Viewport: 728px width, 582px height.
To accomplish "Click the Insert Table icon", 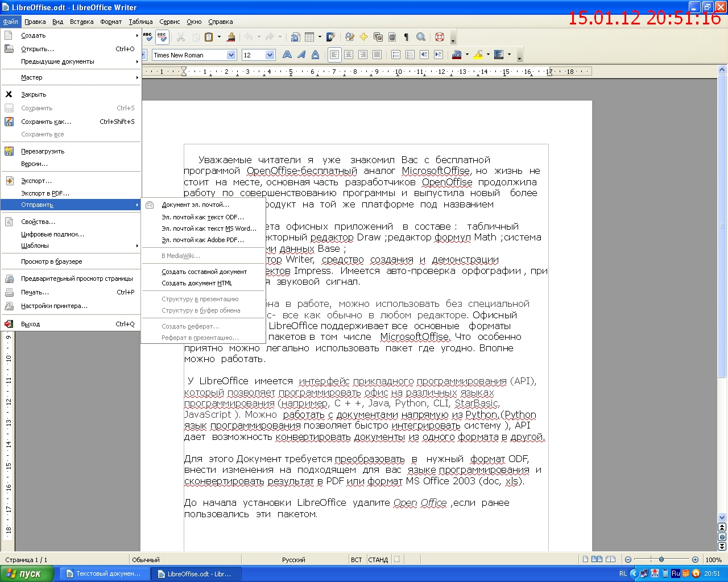I will pos(309,37).
